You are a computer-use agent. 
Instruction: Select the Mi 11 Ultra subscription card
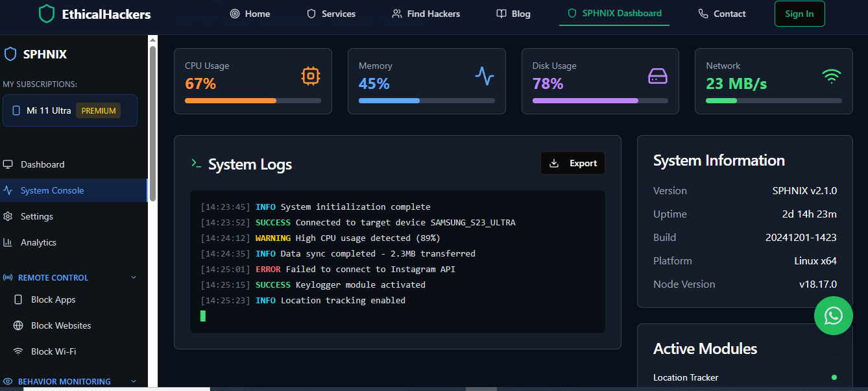click(x=70, y=110)
